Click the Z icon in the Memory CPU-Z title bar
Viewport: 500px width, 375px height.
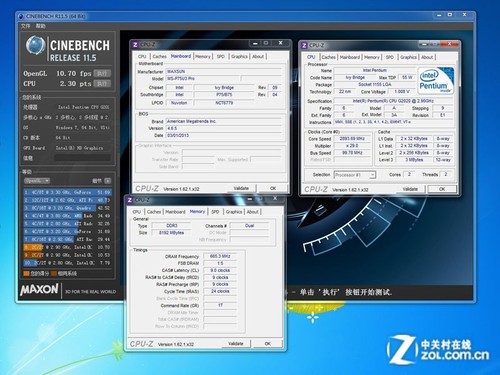click(x=130, y=200)
